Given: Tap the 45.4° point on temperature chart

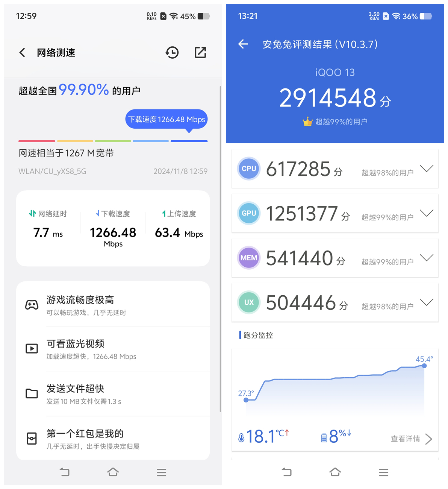Looking at the screenshot, I should (x=424, y=366).
